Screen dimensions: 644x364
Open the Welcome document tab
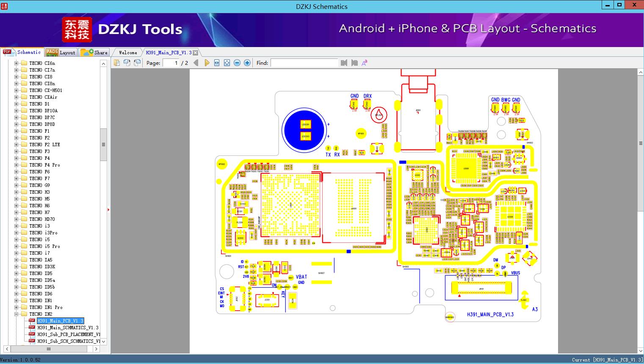click(x=128, y=53)
